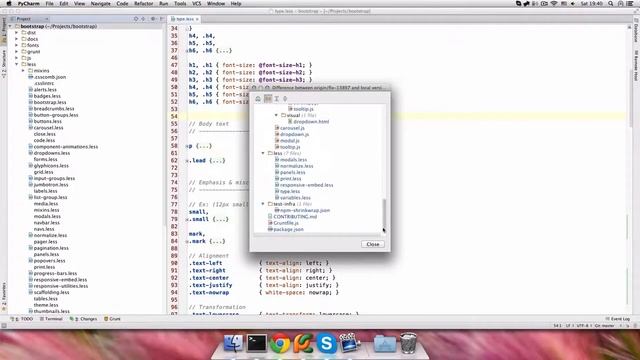The height and width of the screenshot is (360, 640).
Task: Click Git master branch in status bar
Action: (604, 326)
